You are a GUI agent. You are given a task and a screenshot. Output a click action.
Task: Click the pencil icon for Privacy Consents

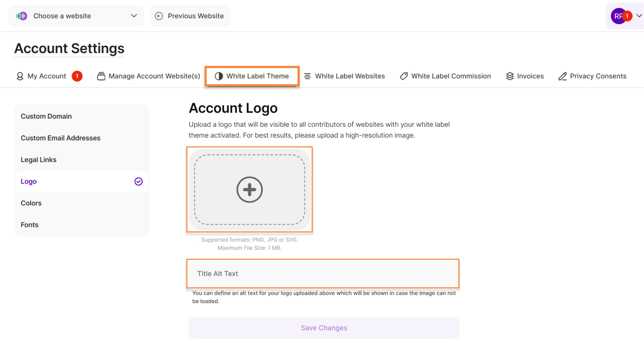pyautogui.click(x=562, y=76)
